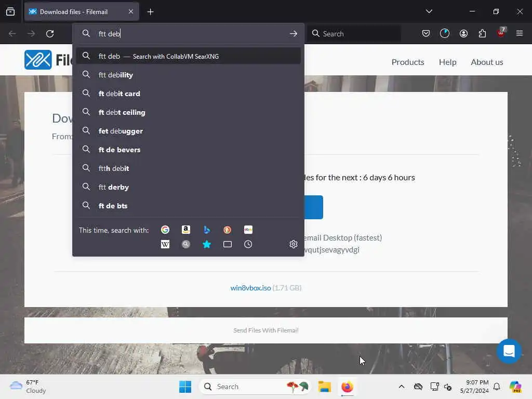Viewport: 532px width, 399px height.
Task: Click the blue download button
Action: point(314,207)
